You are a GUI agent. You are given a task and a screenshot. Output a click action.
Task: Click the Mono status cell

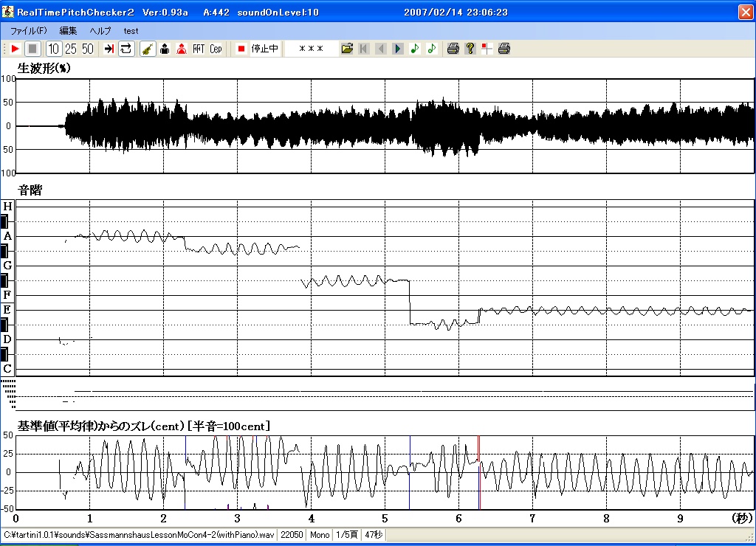point(320,535)
